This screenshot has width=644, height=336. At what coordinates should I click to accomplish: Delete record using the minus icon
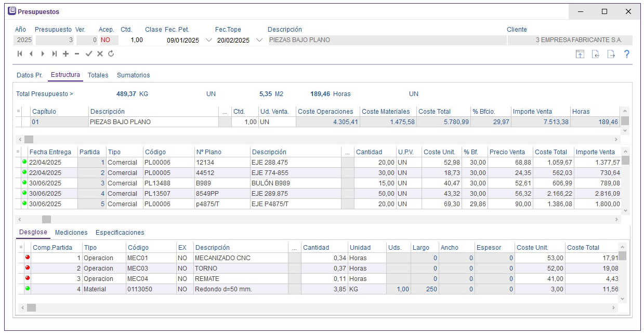coord(77,54)
